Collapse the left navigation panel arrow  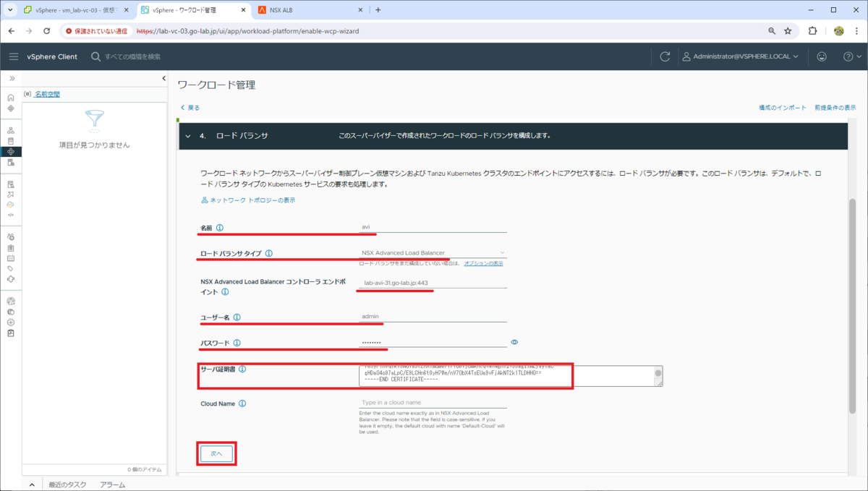tap(163, 78)
